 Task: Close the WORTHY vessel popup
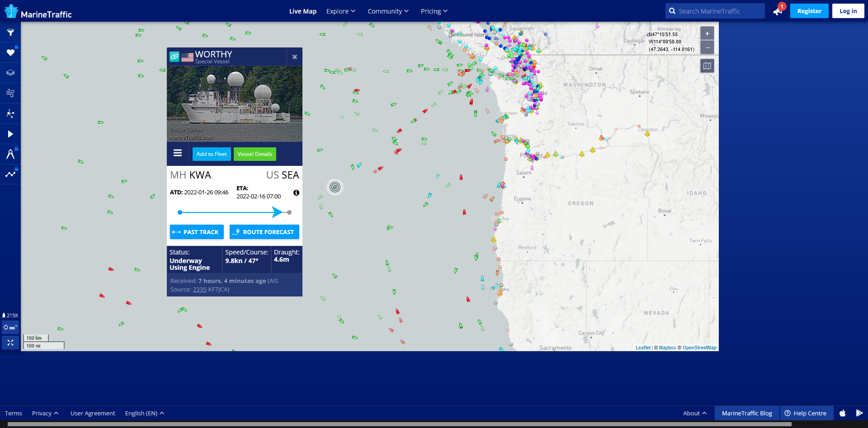tap(295, 57)
